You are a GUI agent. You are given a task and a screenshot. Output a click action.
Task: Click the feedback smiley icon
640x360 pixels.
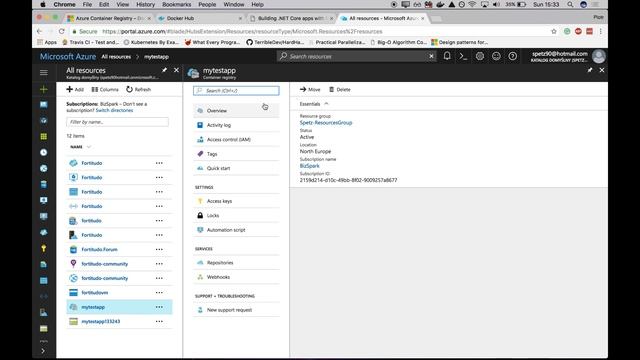[496, 56]
